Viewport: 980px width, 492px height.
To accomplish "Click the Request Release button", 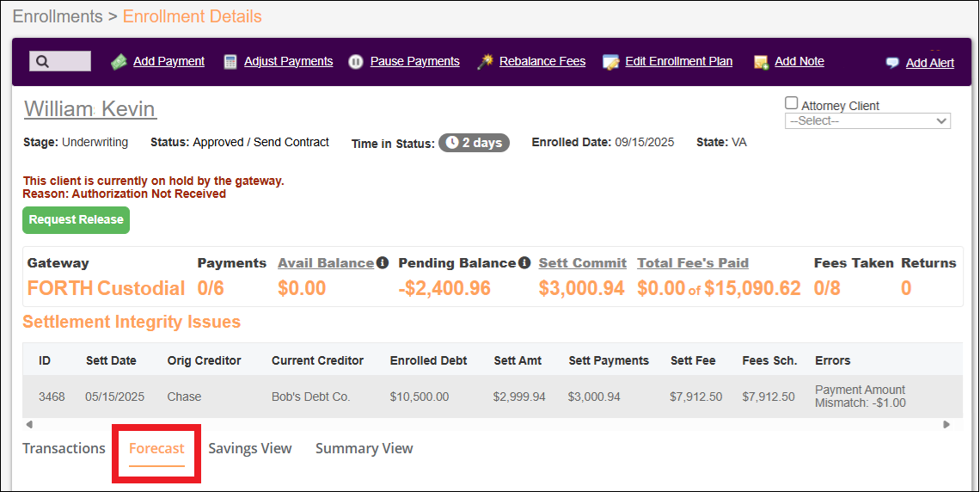I will pos(77,220).
